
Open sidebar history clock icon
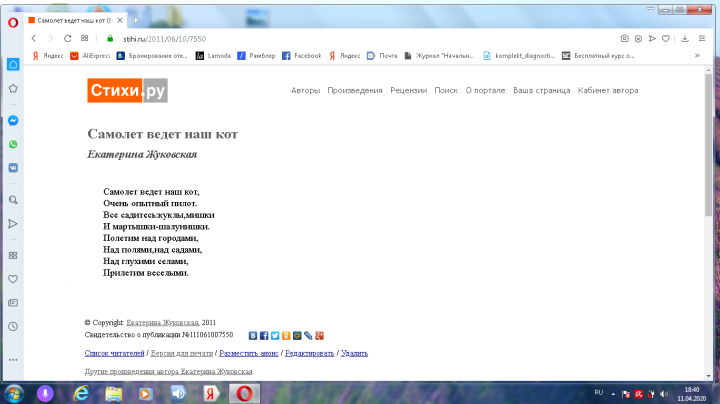click(13, 326)
